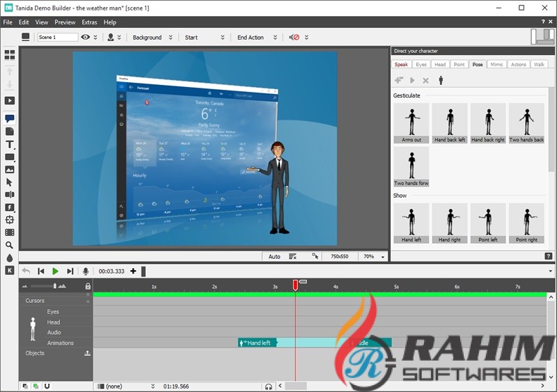The width and height of the screenshot is (557, 392).
Task: Choose the Hand back left pose
Action: tap(450, 123)
